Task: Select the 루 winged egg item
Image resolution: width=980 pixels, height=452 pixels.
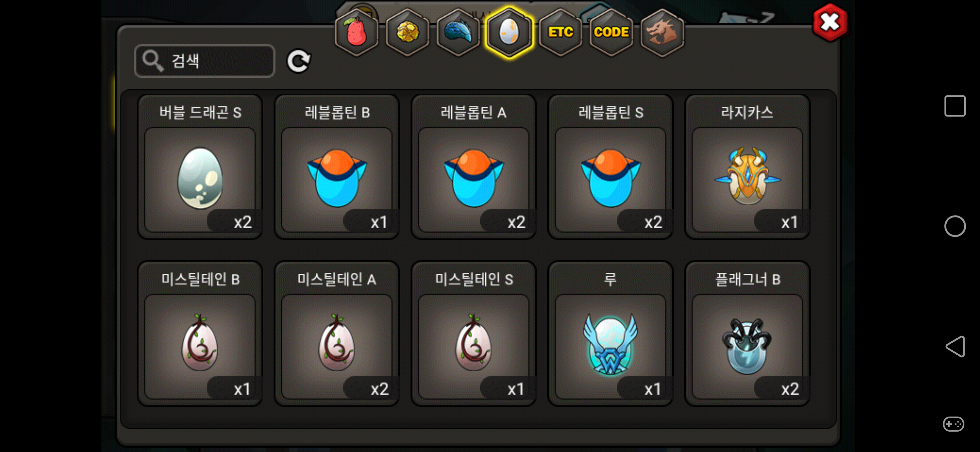Action: click(611, 333)
